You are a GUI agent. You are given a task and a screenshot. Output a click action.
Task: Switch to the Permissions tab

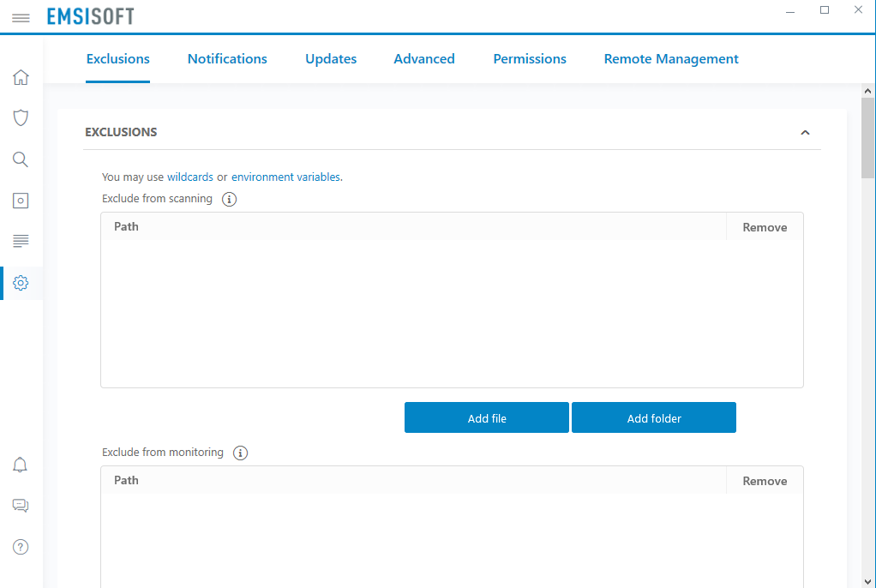tap(530, 58)
